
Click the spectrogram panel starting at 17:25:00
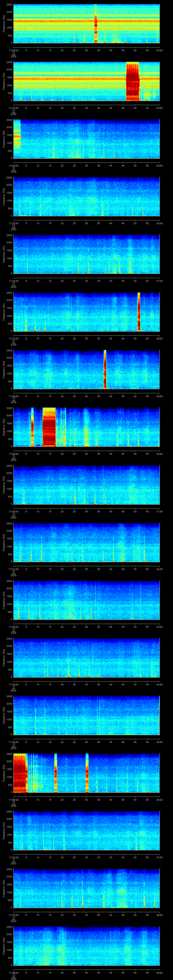[x=86, y=197]
